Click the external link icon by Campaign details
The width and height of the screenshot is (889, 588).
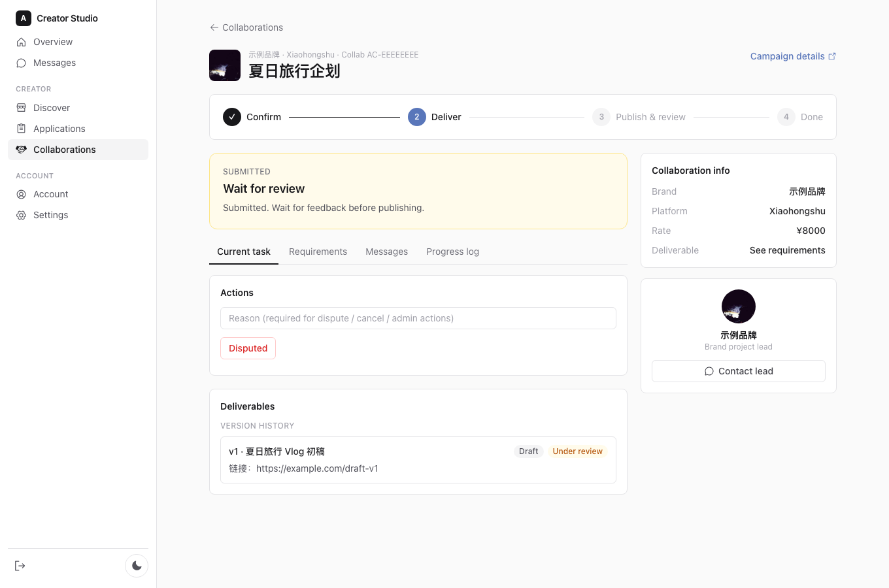(832, 56)
